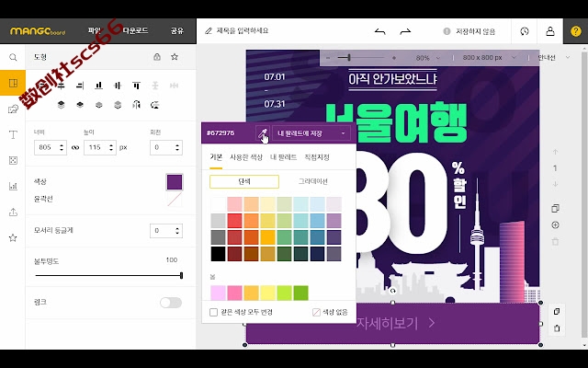588x368 pixels.
Task: Open the upload panel in the sidebar
Action: [13, 213]
